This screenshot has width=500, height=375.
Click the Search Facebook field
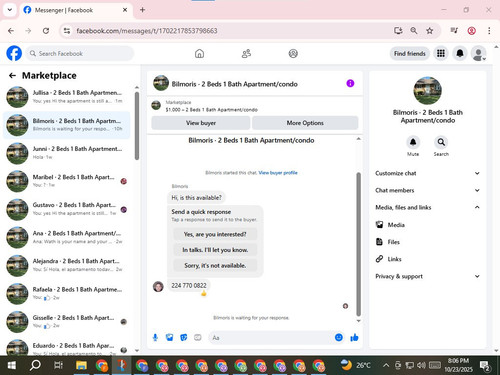(x=80, y=53)
